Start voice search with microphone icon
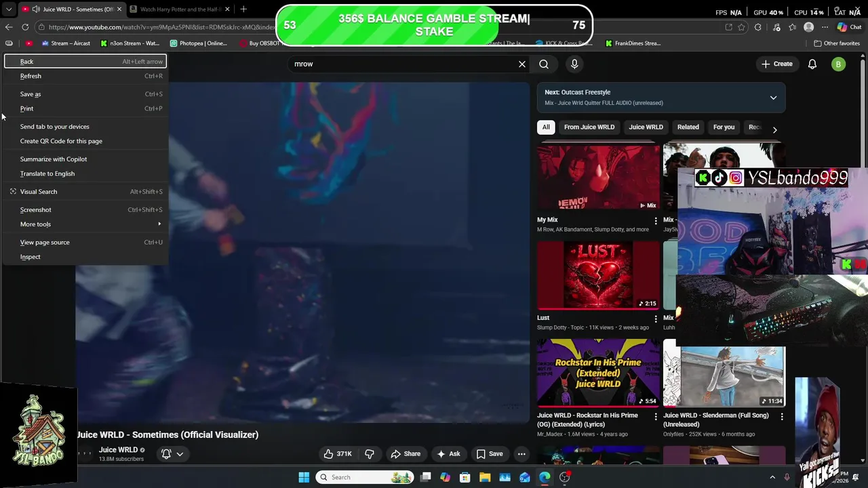 coord(574,64)
